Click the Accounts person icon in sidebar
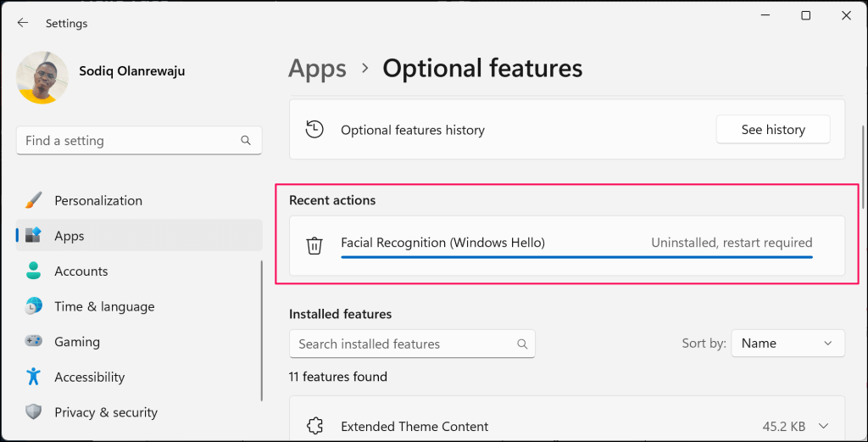 pos(34,271)
